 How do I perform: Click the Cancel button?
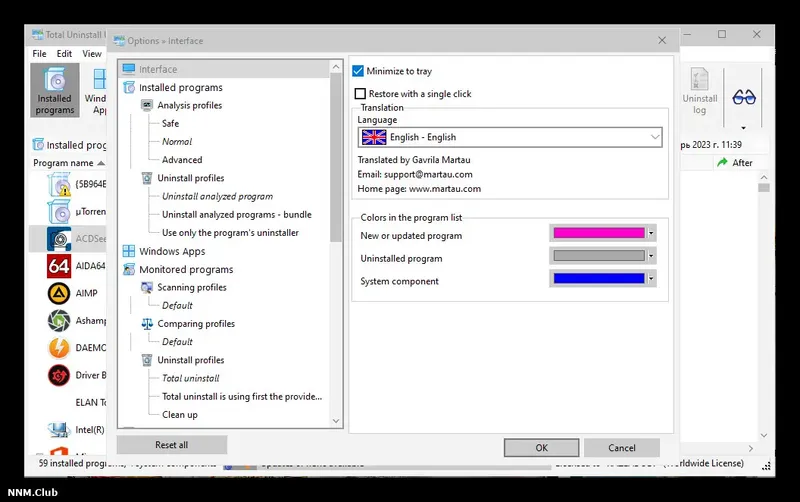click(x=621, y=448)
